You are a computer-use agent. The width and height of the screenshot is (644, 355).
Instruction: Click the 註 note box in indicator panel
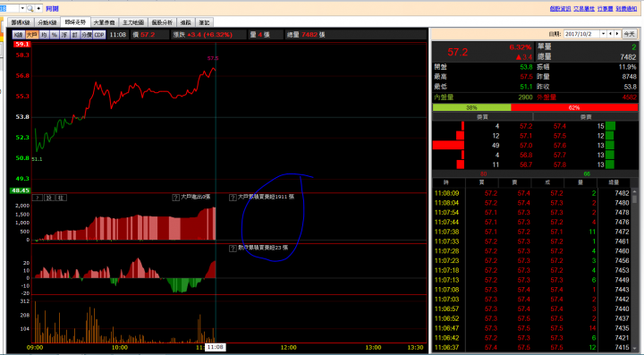pos(61,198)
